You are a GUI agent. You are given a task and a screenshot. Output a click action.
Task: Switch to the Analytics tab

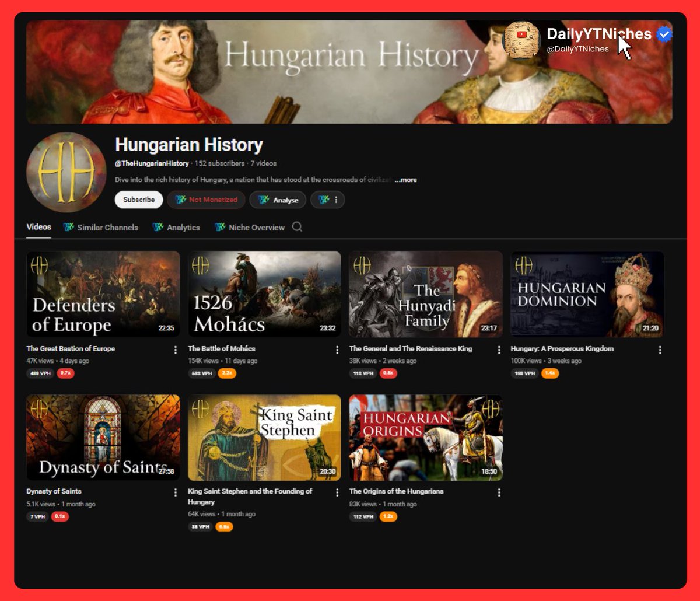pos(176,228)
